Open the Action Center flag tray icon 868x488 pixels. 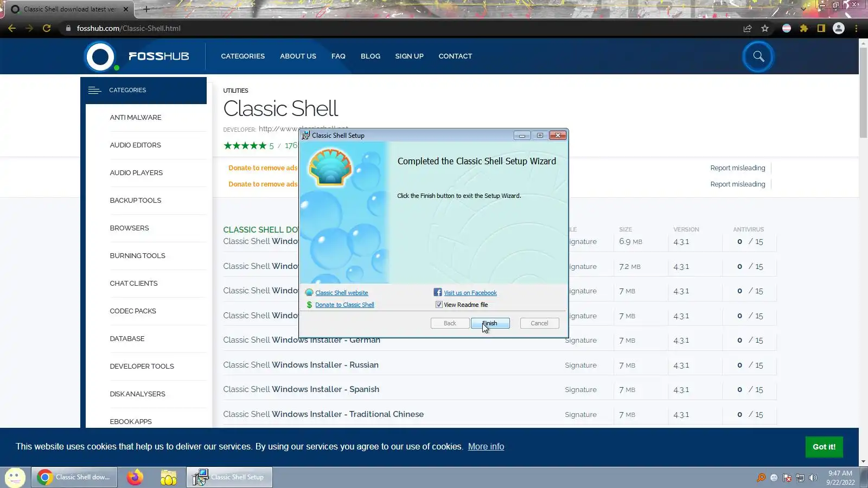coord(787,478)
